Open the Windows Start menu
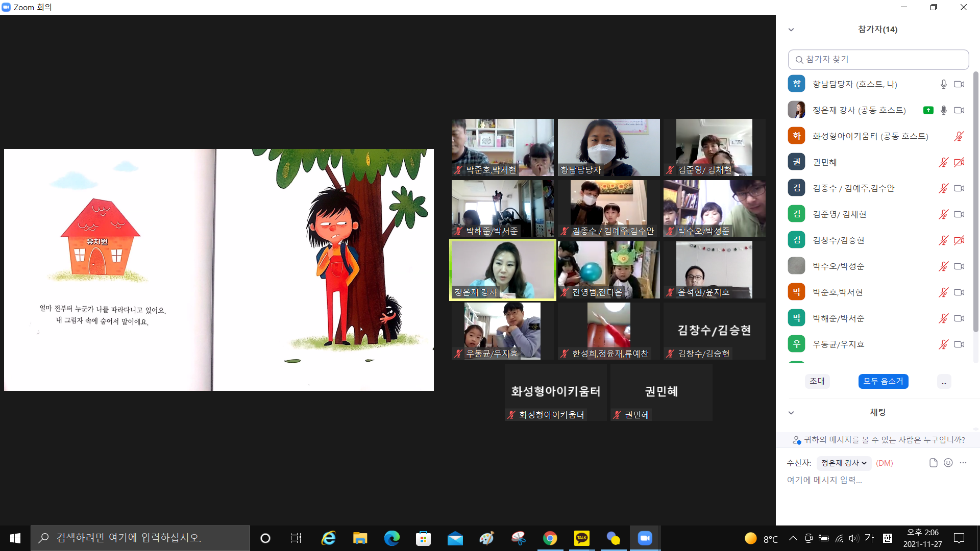Screen dimensions: 980x551 [15, 538]
